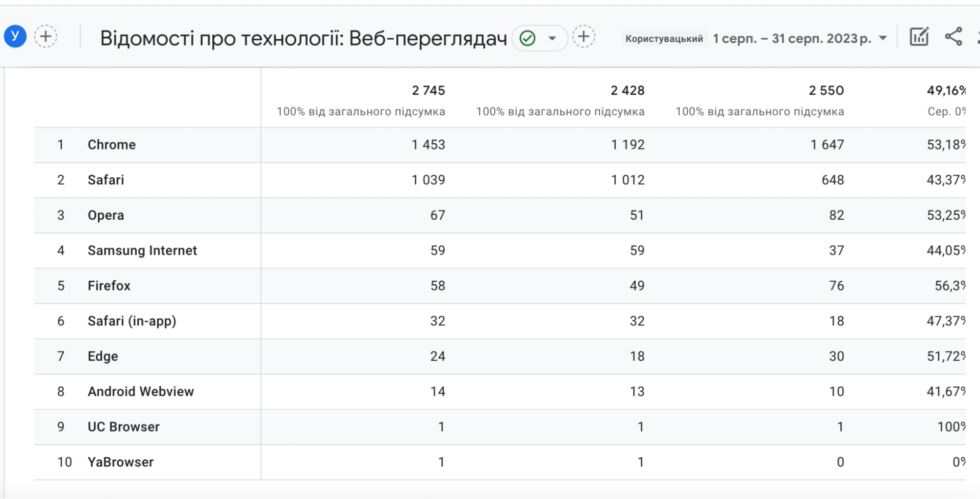Expand the arrow beside the green checkmark
The height and width of the screenshot is (499, 980).
[x=552, y=38]
